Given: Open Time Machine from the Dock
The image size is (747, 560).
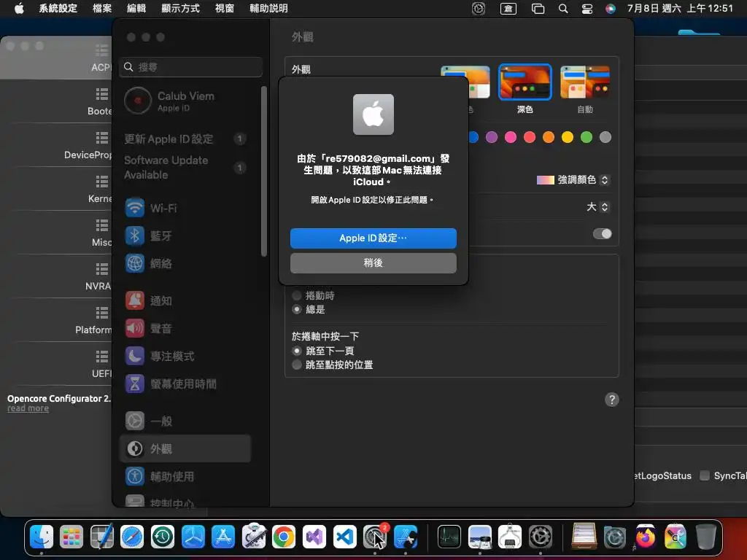Looking at the screenshot, I should 163,537.
